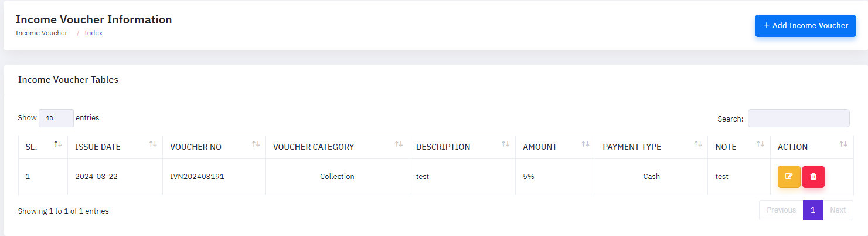Click the yellow edit voucher icon
The height and width of the screenshot is (236, 868).
(788, 177)
